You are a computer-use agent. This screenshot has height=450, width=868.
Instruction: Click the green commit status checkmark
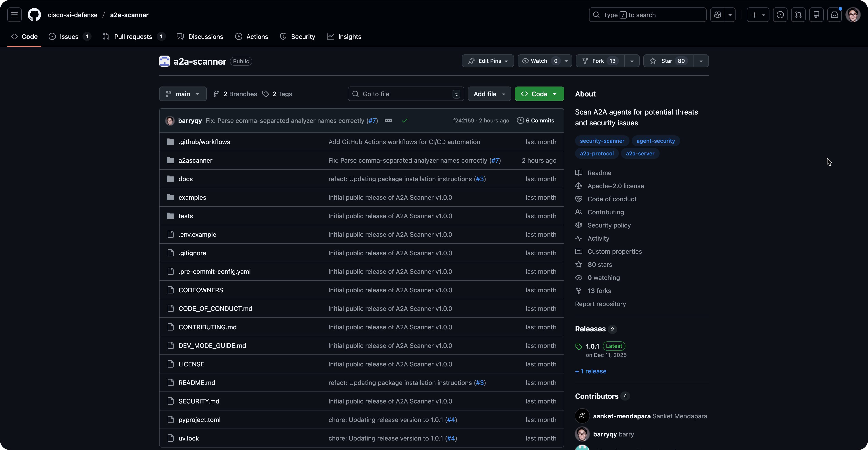click(404, 121)
